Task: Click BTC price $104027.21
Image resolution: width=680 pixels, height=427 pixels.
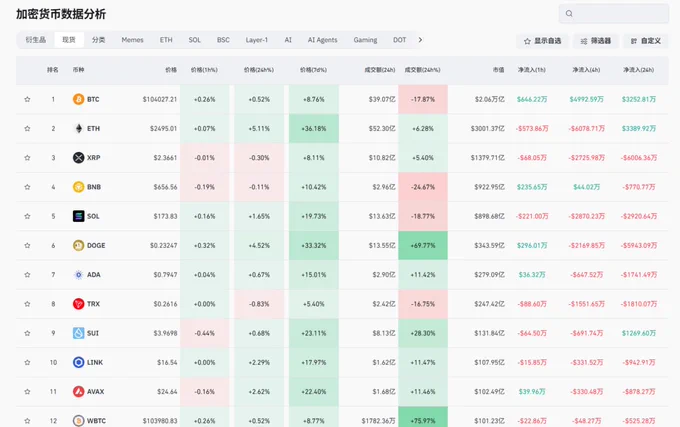Action: (160, 99)
